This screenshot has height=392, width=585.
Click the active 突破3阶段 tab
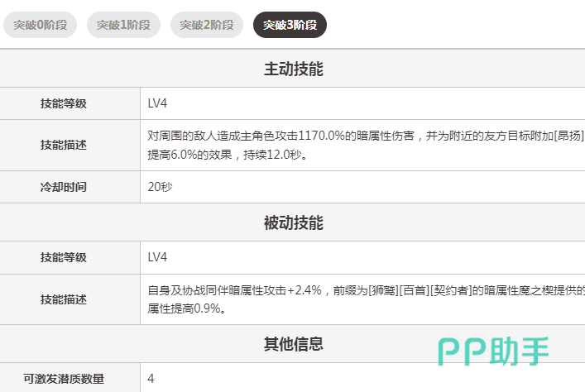click(290, 25)
